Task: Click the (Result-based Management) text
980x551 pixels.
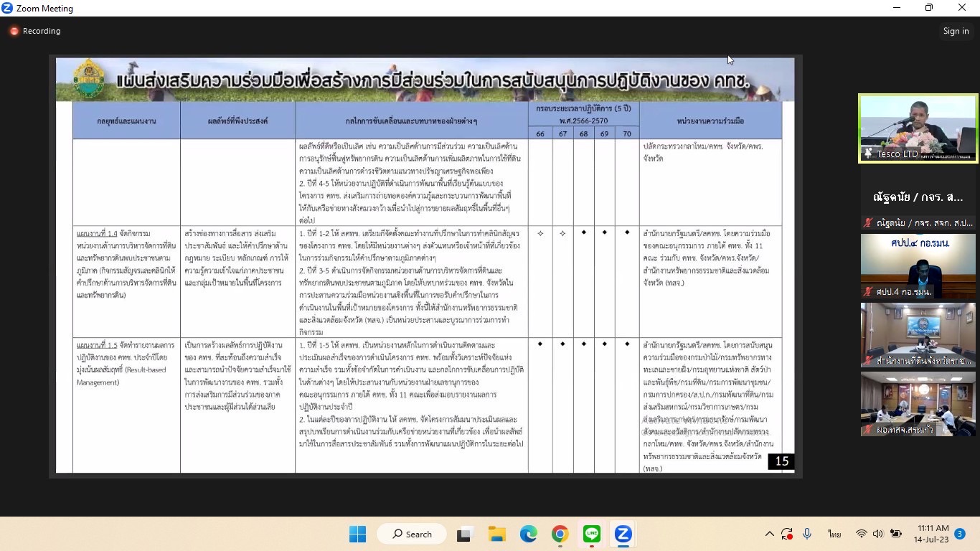Action: (121, 376)
